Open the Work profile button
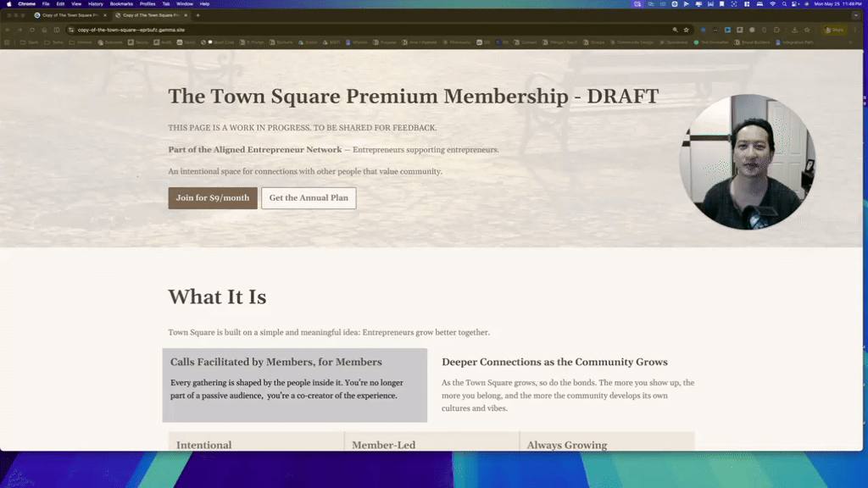The height and width of the screenshot is (488, 868). click(x=834, y=30)
